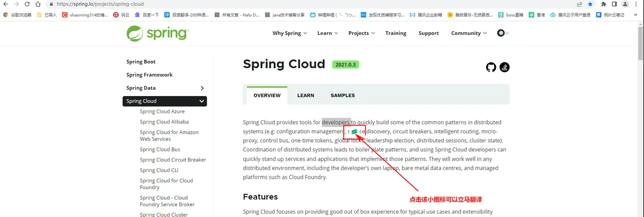This screenshot has width=644, height=217.
Task: Collapse the Spring Cloud sidebar section
Action: [x=202, y=101]
